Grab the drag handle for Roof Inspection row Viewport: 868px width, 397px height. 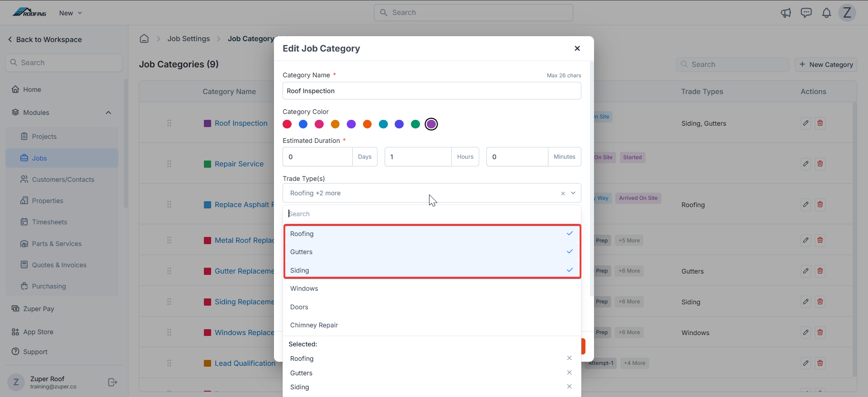pos(169,123)
